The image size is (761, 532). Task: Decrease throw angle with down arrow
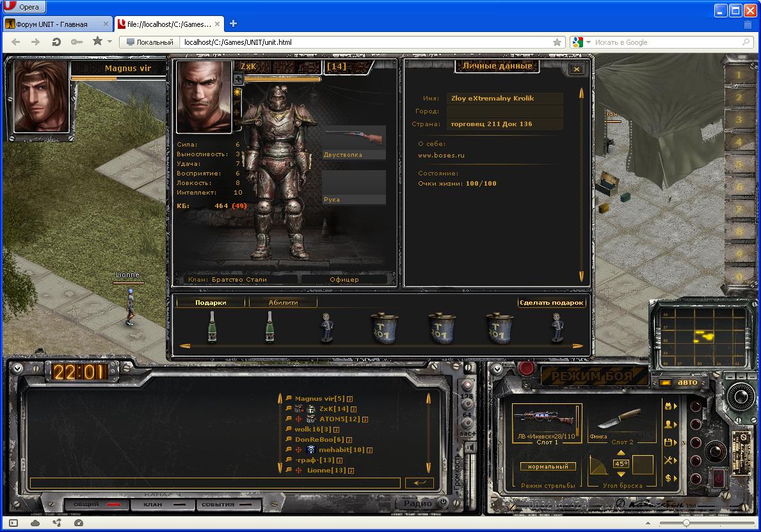621,474
